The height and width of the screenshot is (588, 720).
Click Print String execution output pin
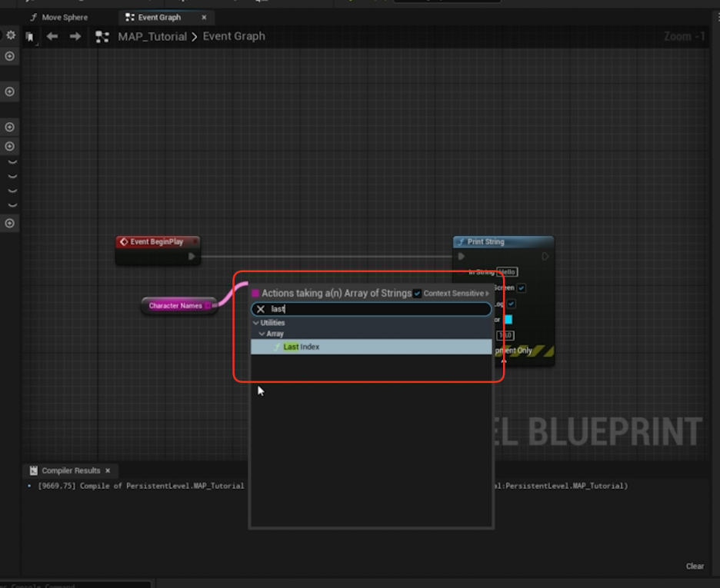[545, 257]
